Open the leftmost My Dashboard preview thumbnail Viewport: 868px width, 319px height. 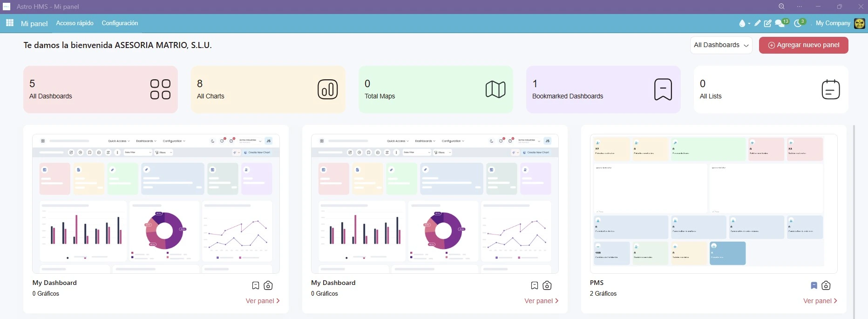point(156,204)
